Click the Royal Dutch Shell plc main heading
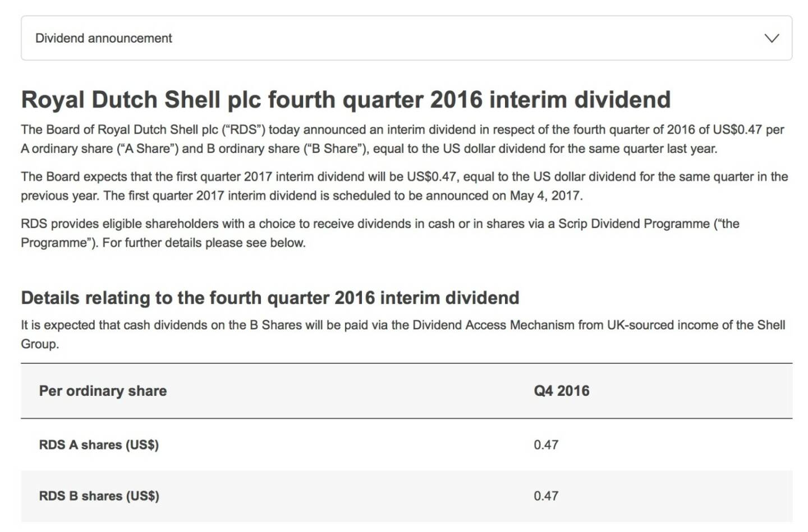Viewport: 808px width, 532px height. 346,100
